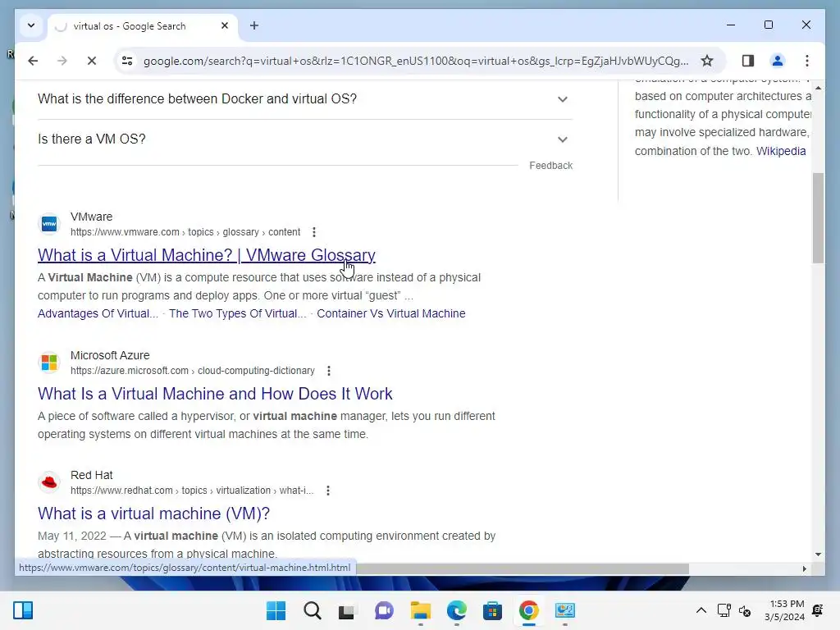Click the horizontal scrollbar right arrow
This screenshot has width=840, height=630.
tap(804, 568)
